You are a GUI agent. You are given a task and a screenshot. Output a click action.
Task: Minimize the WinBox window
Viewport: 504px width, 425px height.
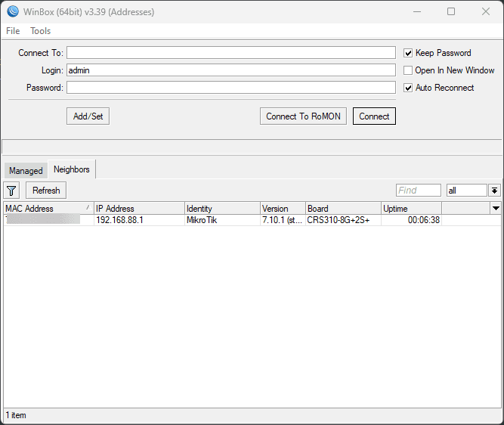(417, 11)
